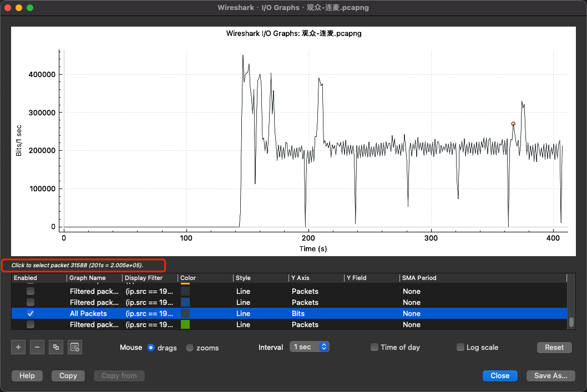
Task: Uncheck the Enabled box for All Packets
Action: tap(31, 313)
